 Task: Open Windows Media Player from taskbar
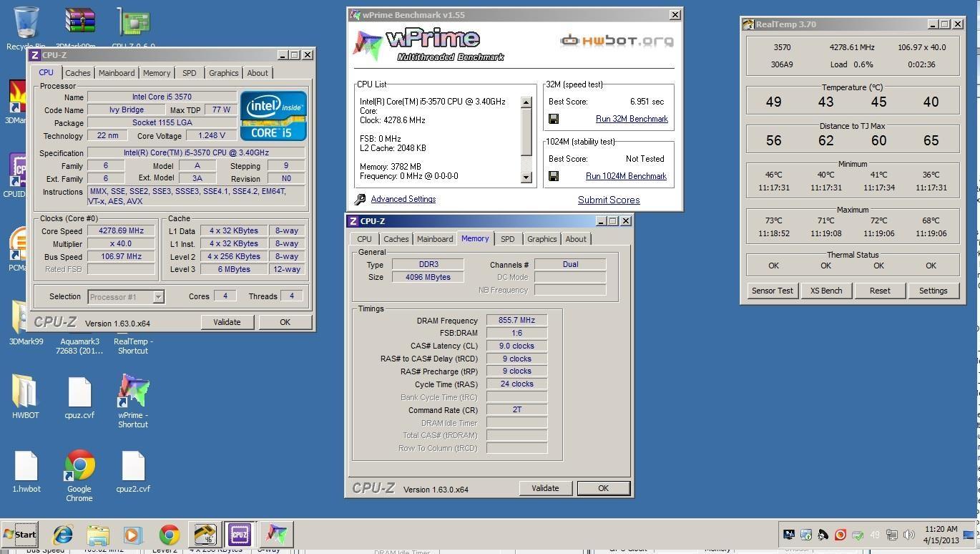pos(133,535)
